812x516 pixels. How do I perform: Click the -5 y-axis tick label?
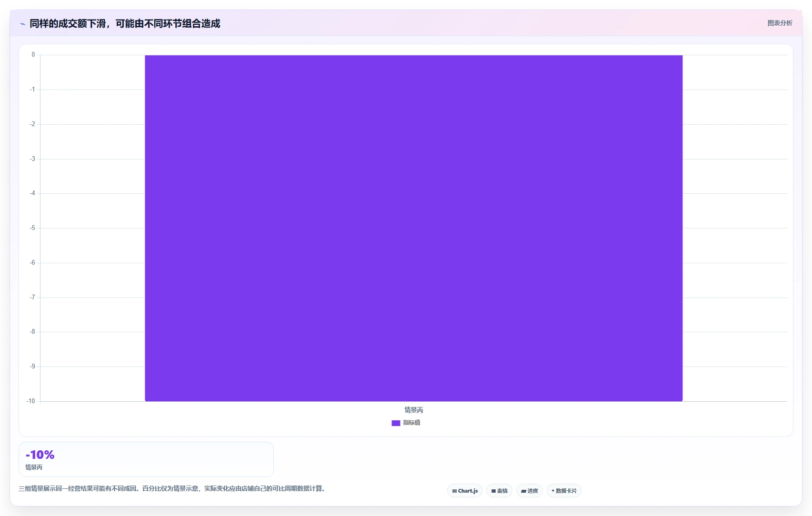pyautogui.click(x=32, y=228)
